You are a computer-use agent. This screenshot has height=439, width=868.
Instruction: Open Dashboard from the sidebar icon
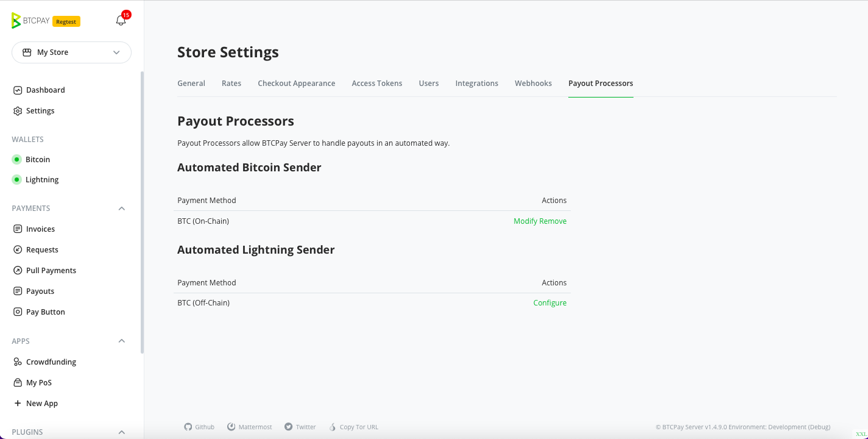pos(18,90)
